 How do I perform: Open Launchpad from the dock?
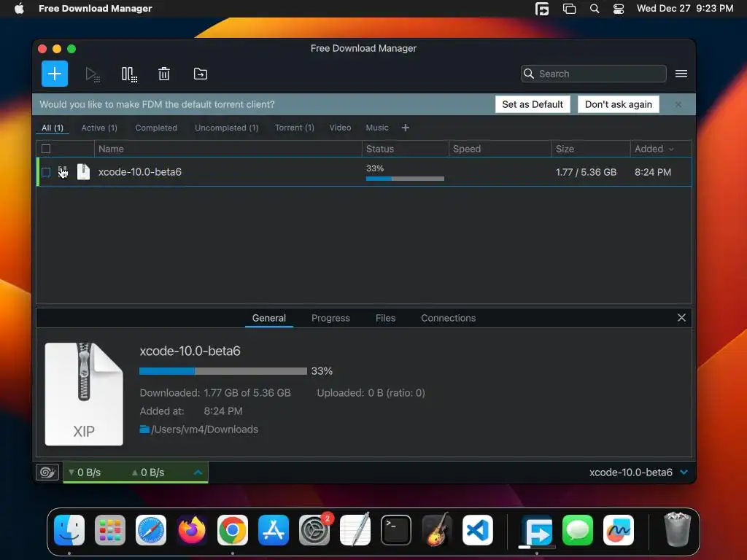coord(110,530)
